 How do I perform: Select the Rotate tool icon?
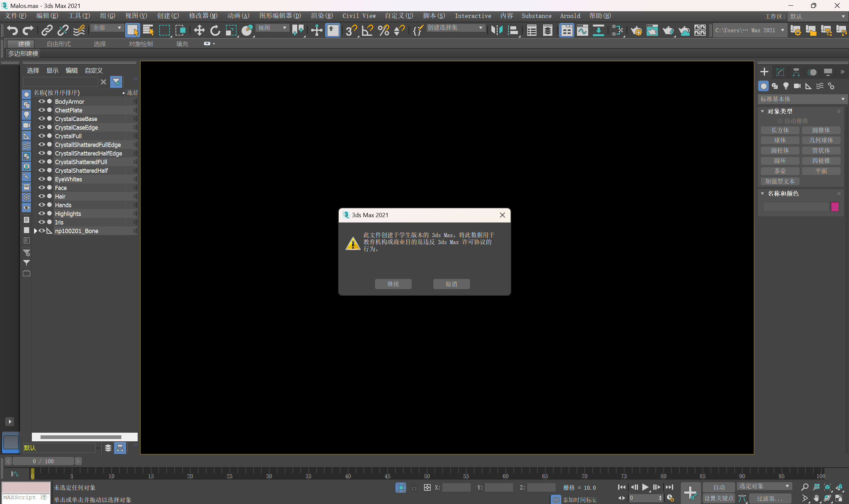coord(215,31)
